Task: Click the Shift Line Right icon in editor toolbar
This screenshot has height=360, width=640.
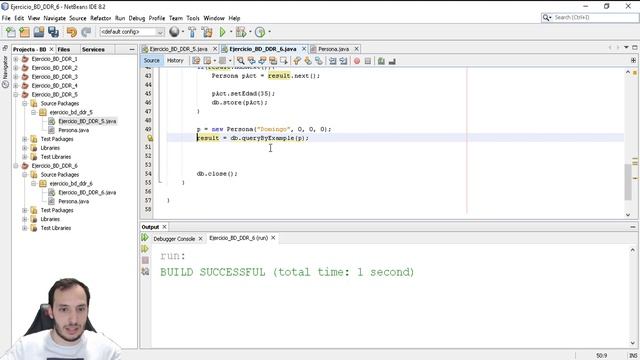Action: 343,61
